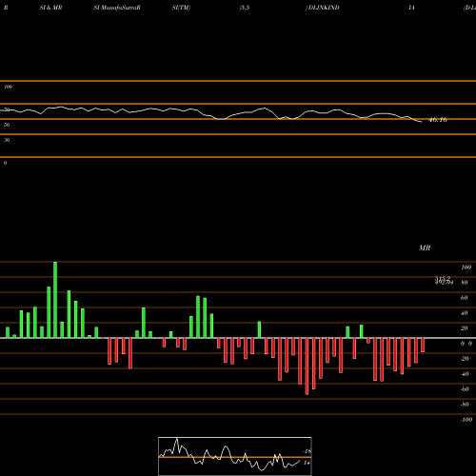
Task: Click the 30 label on RSI axis
Action: pos(7,140)
